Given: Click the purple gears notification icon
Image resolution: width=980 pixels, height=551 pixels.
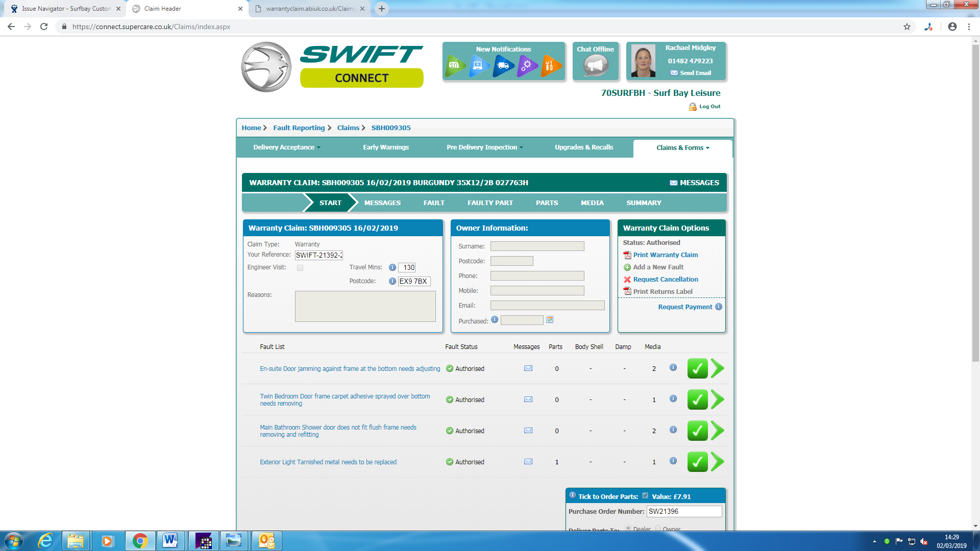Looking at the screenshot, I should click(527, 66).
